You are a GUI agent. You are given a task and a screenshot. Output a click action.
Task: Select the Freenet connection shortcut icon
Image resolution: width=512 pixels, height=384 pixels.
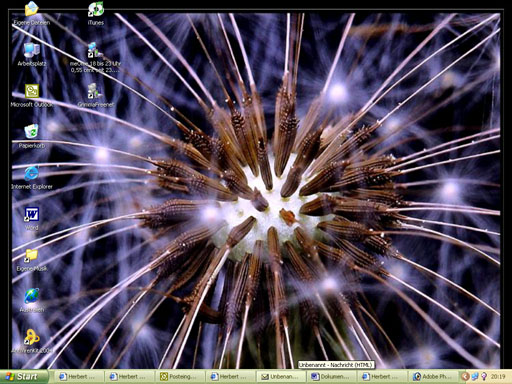[96, 95]
